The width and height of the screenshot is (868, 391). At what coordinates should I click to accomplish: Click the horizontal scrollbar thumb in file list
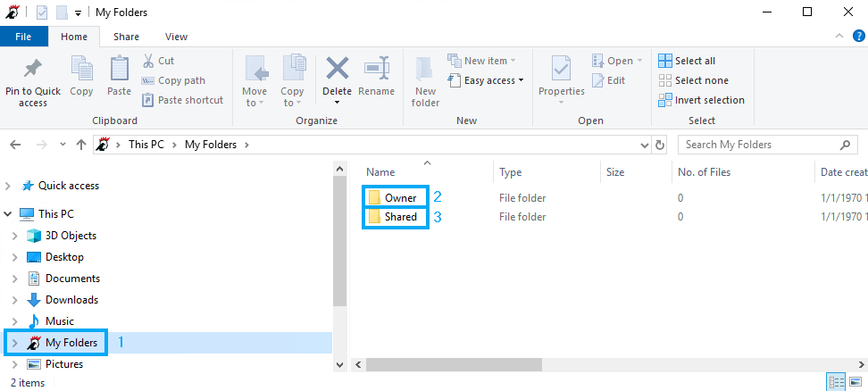454,365
